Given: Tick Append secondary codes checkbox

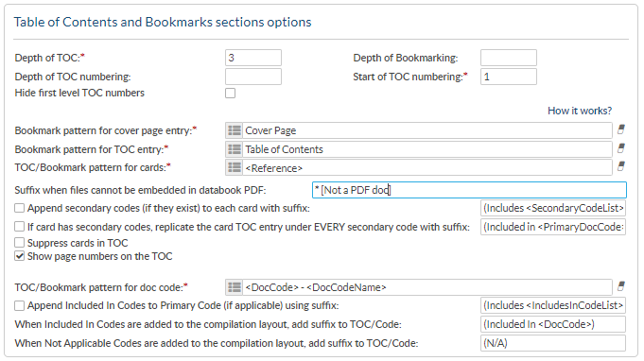Looking at the screenshot, I should click(19, 208).
